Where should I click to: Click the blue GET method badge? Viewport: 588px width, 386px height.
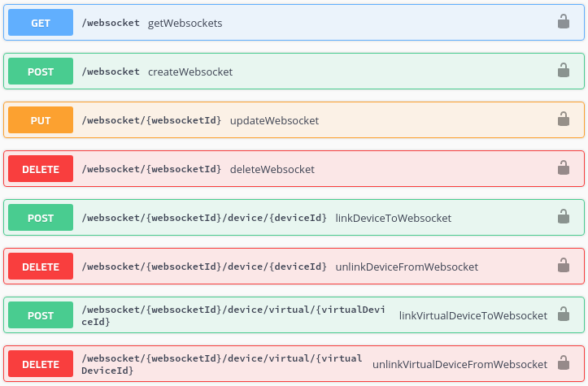[41, 23]
